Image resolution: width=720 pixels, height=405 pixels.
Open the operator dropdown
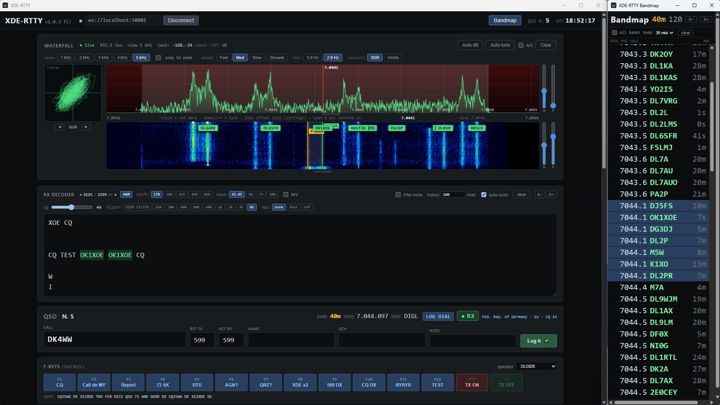coord(537,366)
